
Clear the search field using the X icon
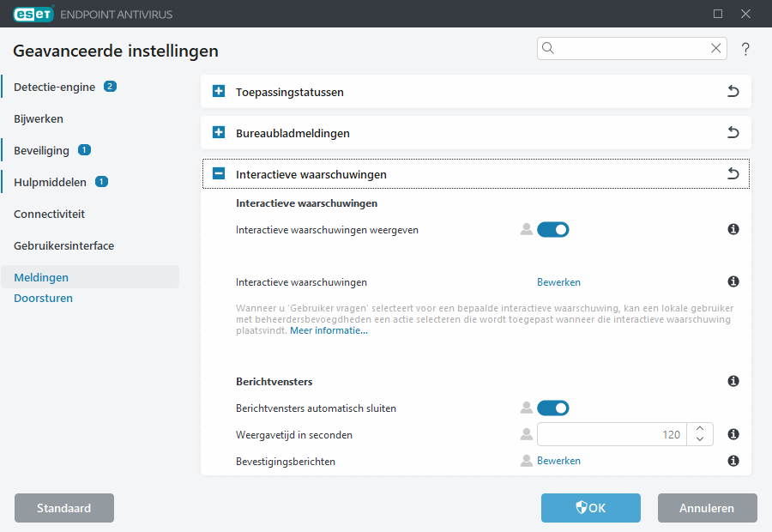pyautogui.click(x=716, y=48)
